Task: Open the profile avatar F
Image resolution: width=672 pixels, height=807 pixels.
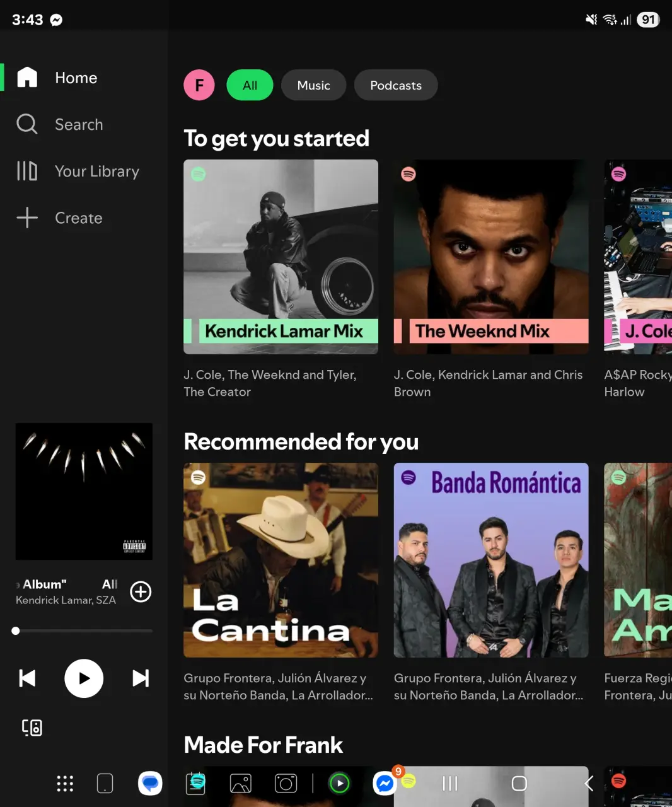Action: click(x=199, y=85)
